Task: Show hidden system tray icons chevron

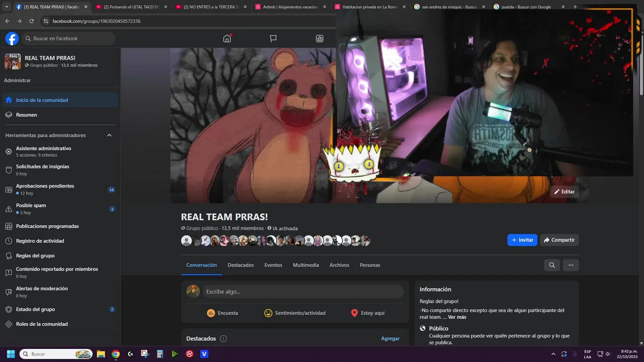Action: point(553,354)
